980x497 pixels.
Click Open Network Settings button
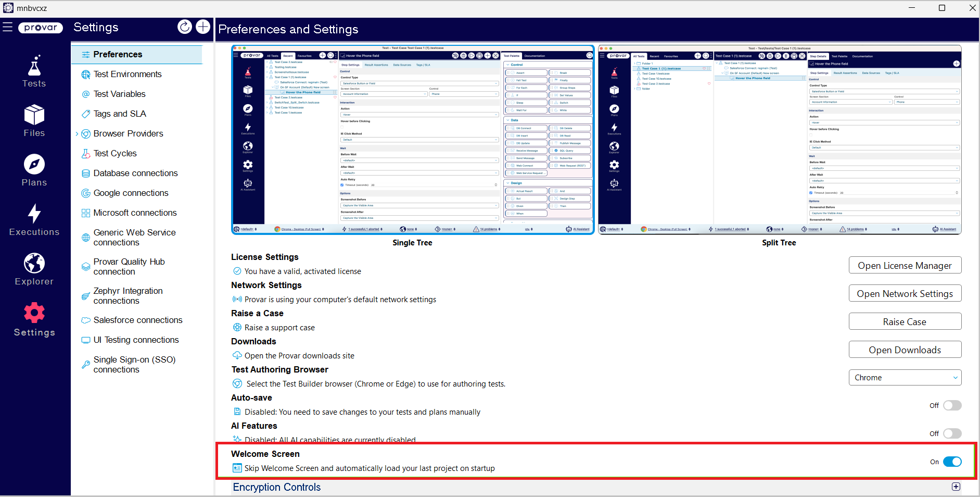click(905, 293)
